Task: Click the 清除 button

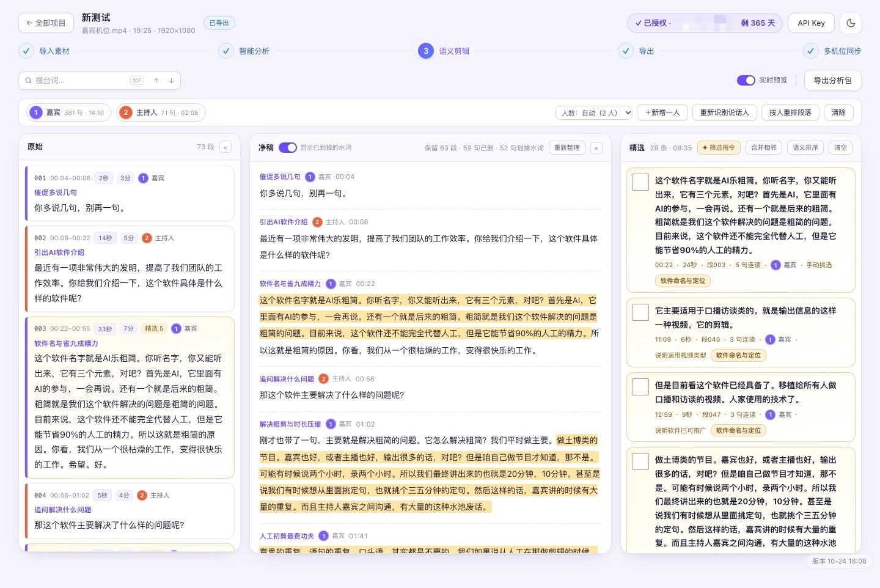Action: point(838,112)
